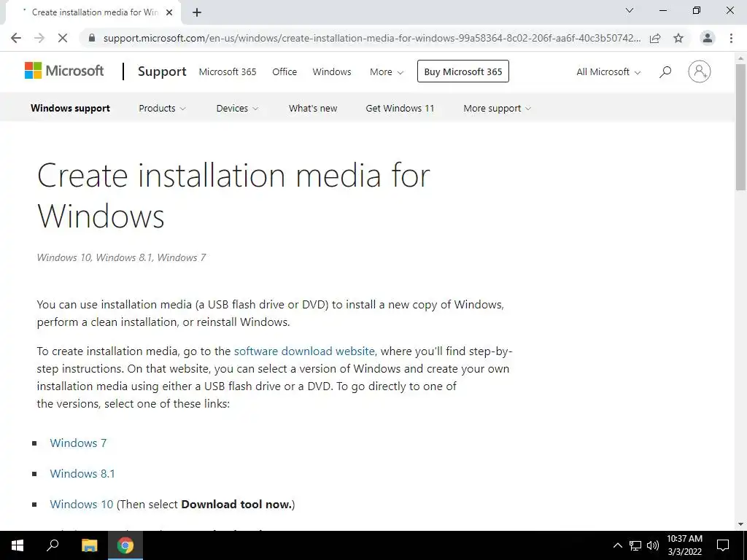
Task: Open the tab search chevron
Action: coord(630,10)
